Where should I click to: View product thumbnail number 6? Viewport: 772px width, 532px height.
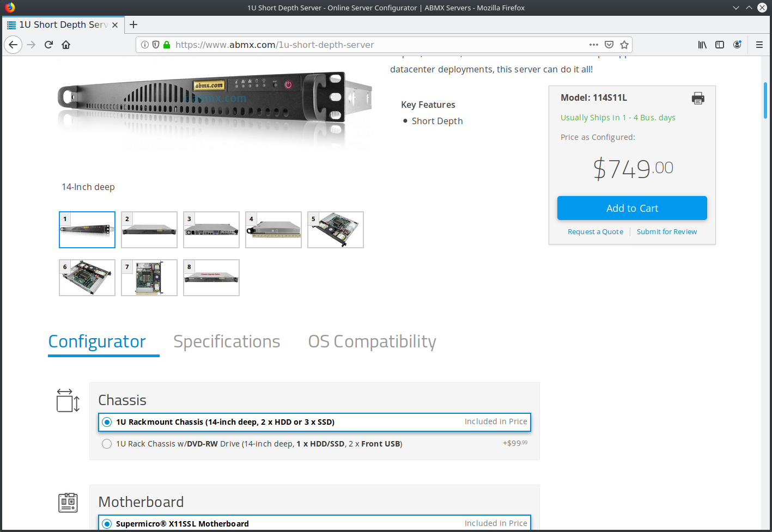(x=87, y=278)
